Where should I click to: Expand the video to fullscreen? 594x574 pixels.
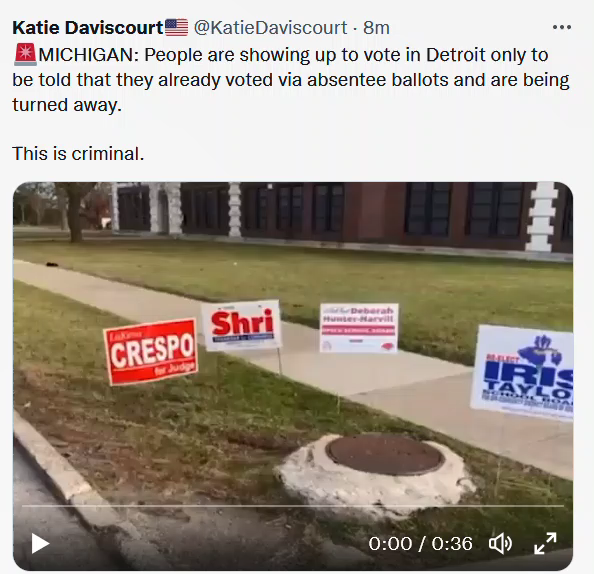point(545,543)
